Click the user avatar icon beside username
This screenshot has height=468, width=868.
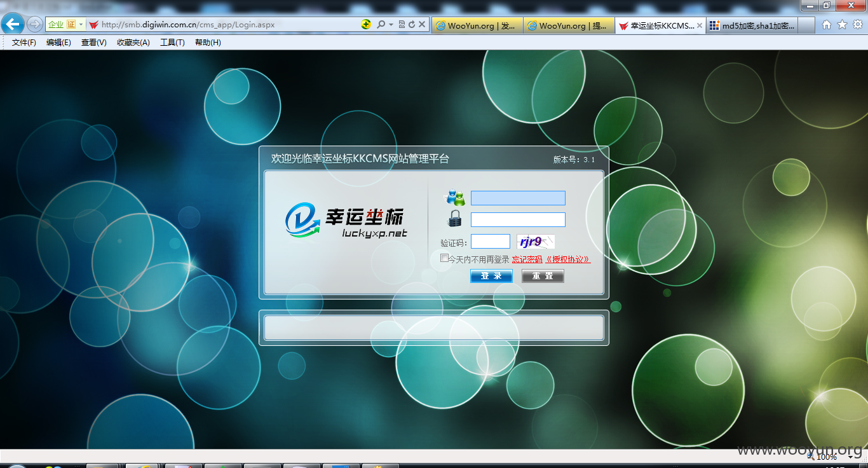click(x=456, y=198)
